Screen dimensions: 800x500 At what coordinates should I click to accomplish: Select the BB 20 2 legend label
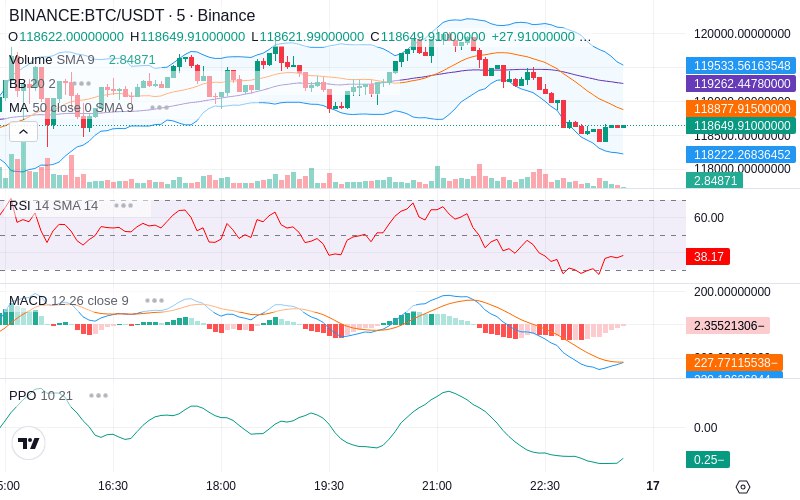[x=32, y=84]
